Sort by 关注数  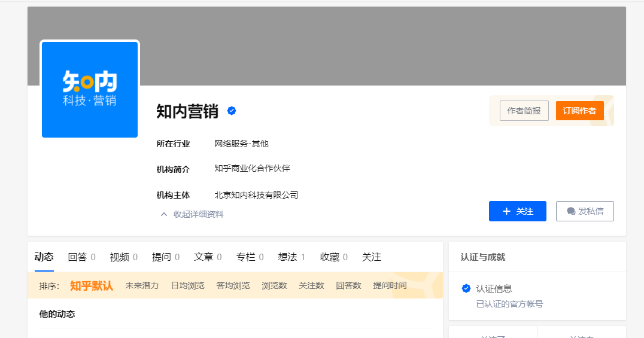tap(311, 285)
